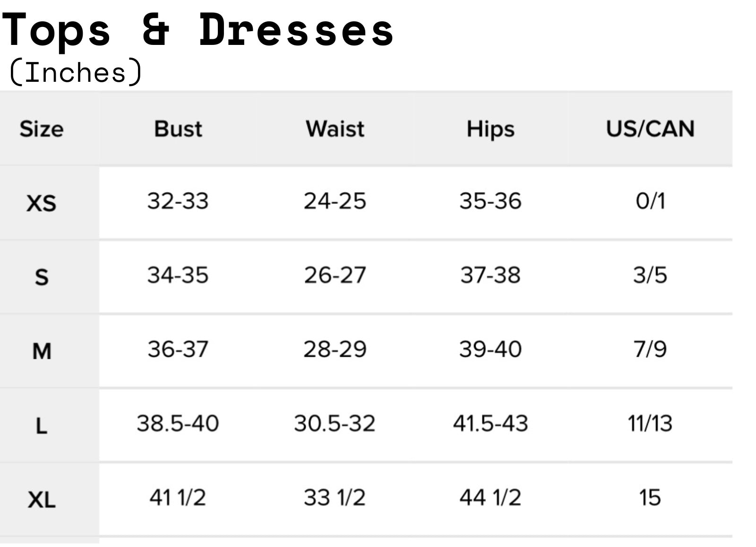Screen dimensions: 756x547
Task: Click the (Inches) unit label
Action: coord(76,72)
